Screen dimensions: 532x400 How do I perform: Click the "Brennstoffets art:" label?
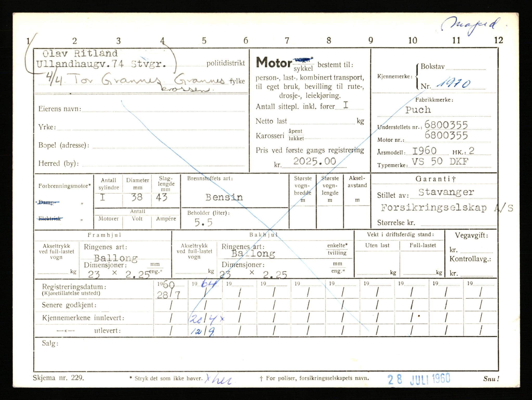(x=210, y=178)
